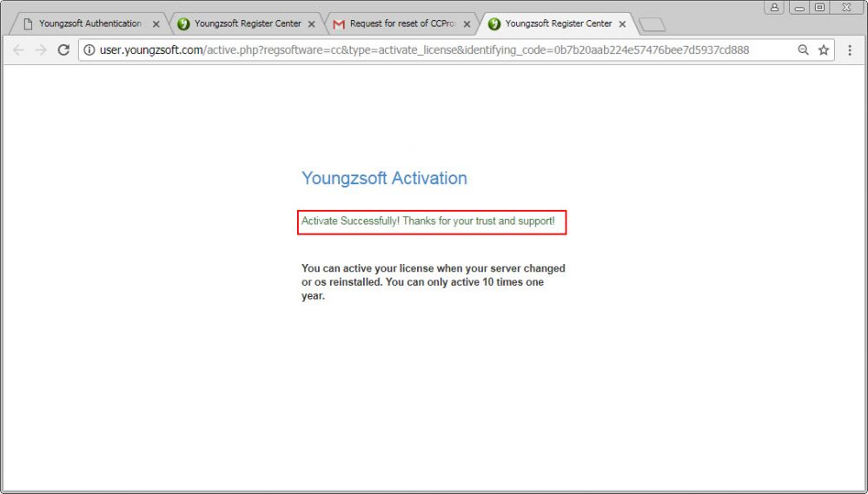This screenshot has width=868, height=494.
Task: Open a new tab with the new-tab button
Action: pos(653,24)
